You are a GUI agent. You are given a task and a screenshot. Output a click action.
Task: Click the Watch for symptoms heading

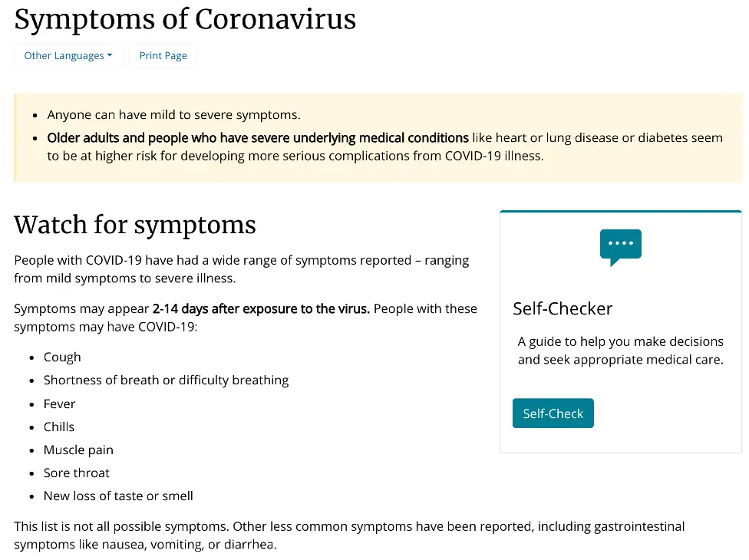tap(135, 225)
